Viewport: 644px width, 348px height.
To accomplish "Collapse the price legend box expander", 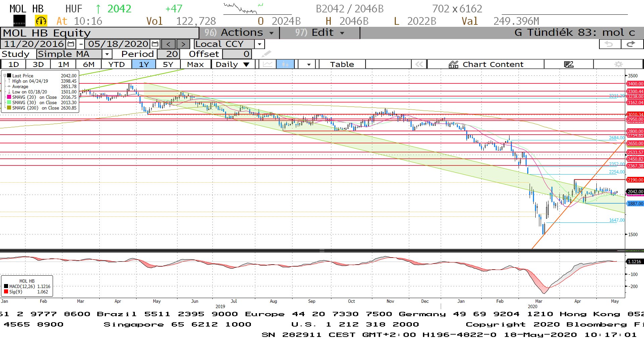I will (x=5, y=76).
